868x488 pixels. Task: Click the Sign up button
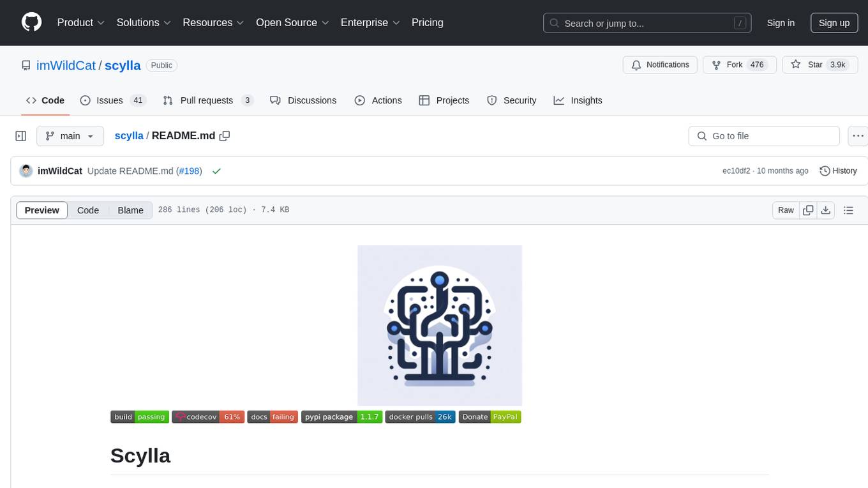pos(834,23)
